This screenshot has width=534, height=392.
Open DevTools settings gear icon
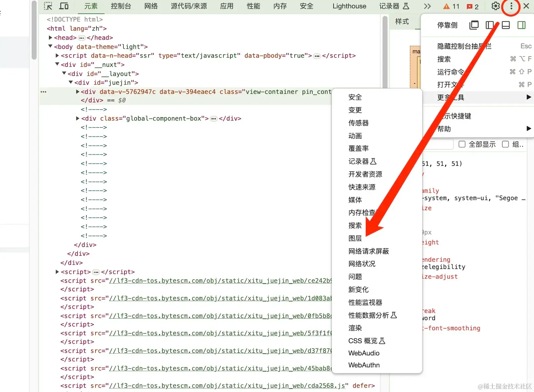[x=495, y=6]
